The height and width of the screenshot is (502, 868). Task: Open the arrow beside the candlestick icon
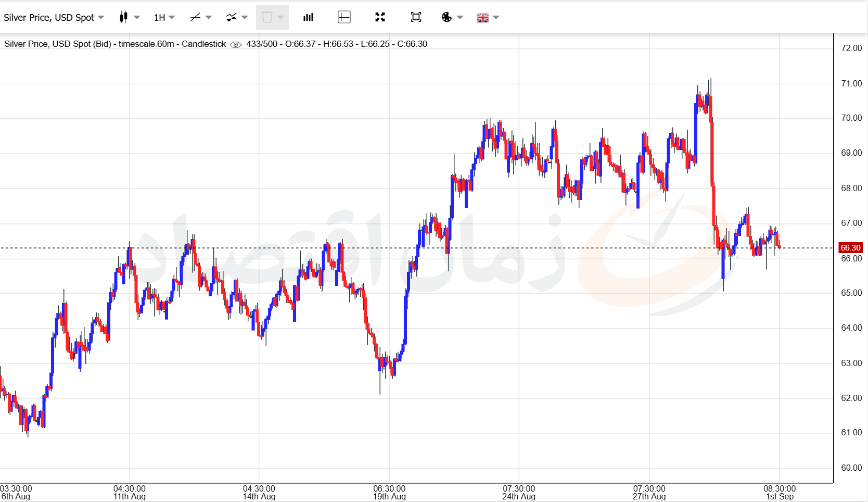pyautogui.click(x=137, y=18)
